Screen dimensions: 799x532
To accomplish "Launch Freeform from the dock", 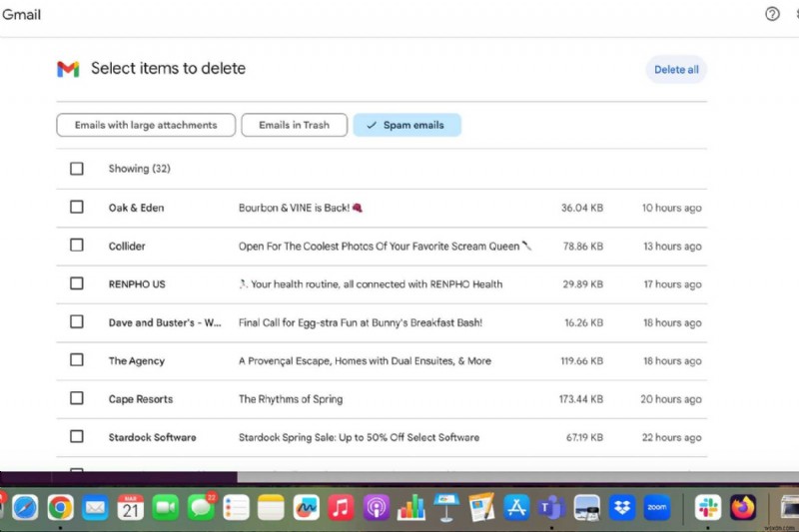I will pyautogui.click(x=307, y=508).
